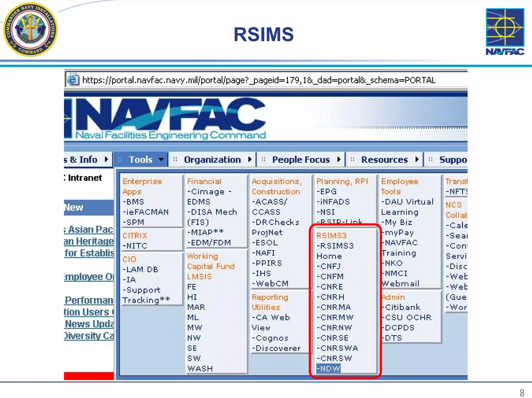Screen dimensions: 532x398
Task: Open -RSIMS3 Home entry
Action: pos(335,251)
